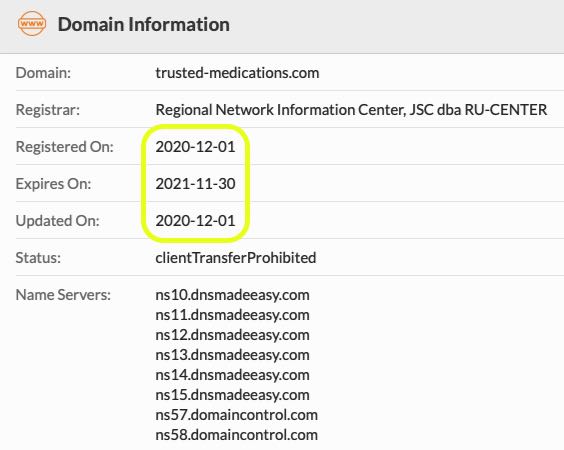Click the RU-CENTER registrar name
The width and height of the screenshot is (564, 450).
[x=351, y=110]
